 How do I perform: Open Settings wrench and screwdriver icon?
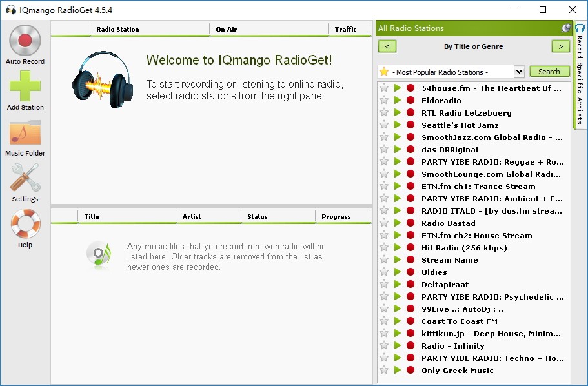(x=25, y=178)
